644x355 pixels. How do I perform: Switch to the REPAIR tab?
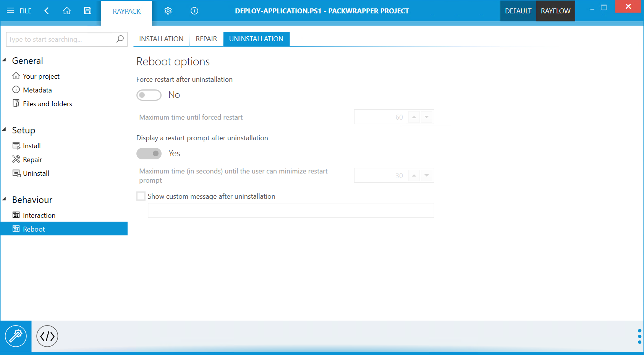pos(206,39)
